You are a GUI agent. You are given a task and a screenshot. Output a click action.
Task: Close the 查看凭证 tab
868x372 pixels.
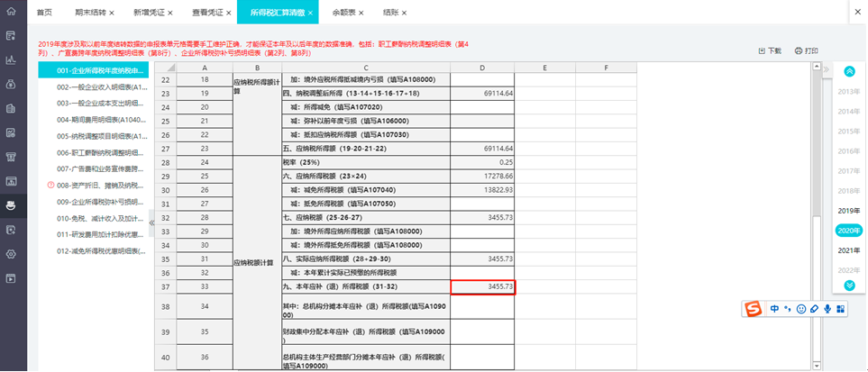[x=227, y=13]
